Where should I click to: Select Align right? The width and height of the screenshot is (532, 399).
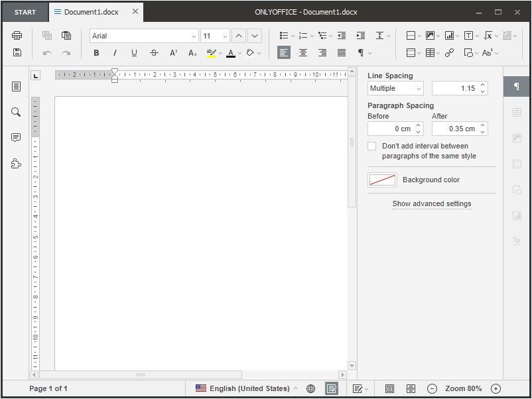(x=322, y=53)
